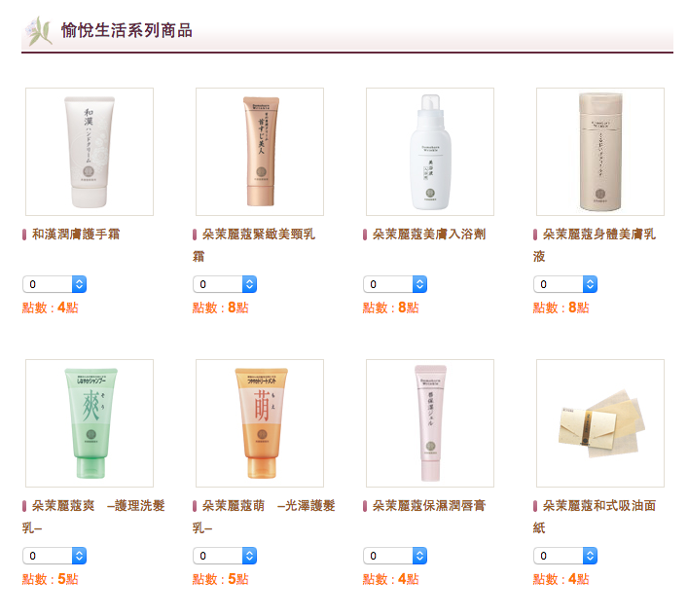The width and height of the screenshot is (688, 616).
Task: Click the 朵茉麗蔻美膚入浴劑 product name link
Action: click(x=429, y=235)
